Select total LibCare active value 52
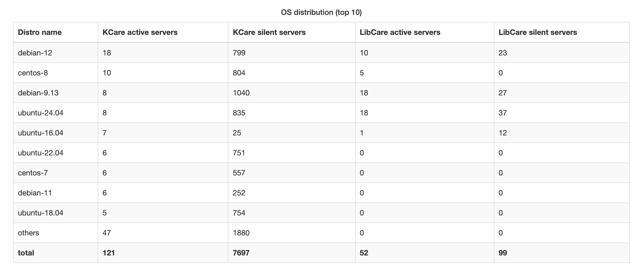This screenshot has height=273, width=644. click(x=364, y=253)
